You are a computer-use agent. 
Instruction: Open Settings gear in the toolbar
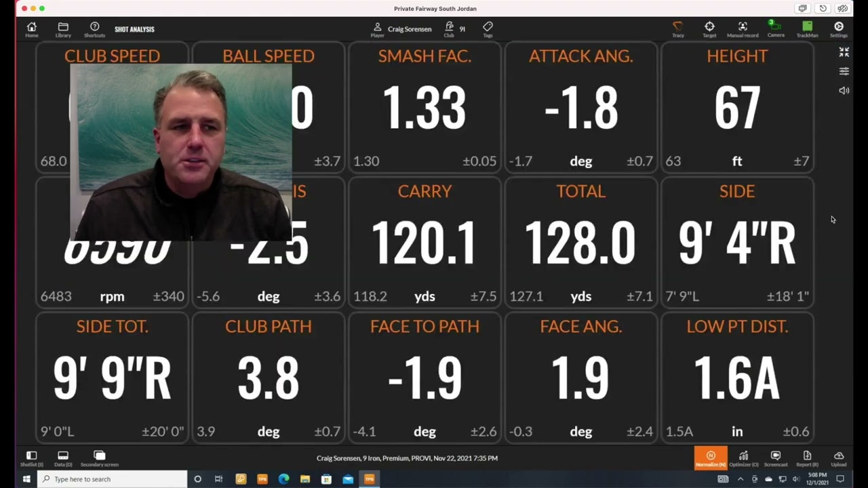tap(839, 29)
